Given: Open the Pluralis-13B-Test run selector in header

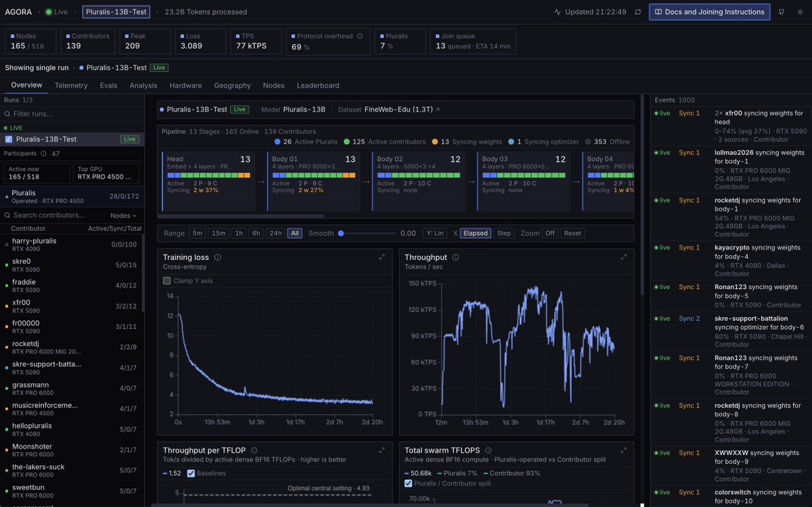Looking at the screenshot, I should tap(116, 12).
